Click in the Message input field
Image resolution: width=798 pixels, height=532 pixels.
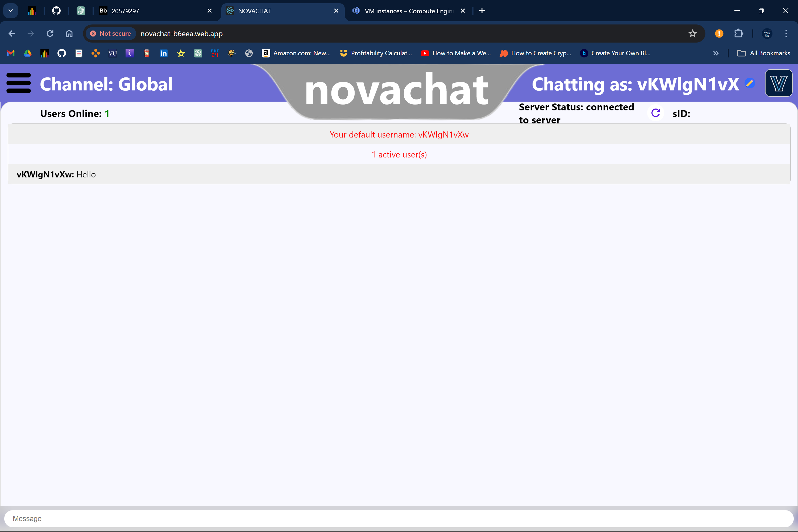click(x=399, y=518)
